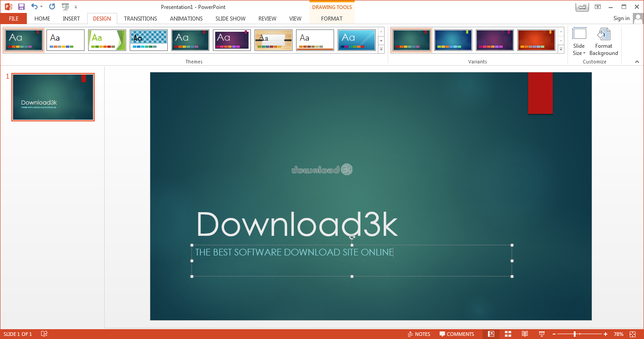Viewport: 644px width, 339px height.
Task: Fit slide to current window
Action: pos(633,334)
